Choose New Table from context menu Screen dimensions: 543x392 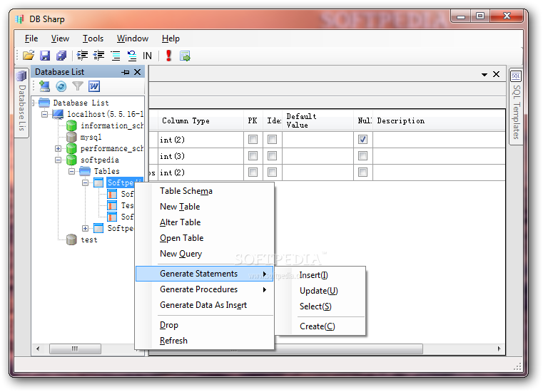tap(204, 207)
